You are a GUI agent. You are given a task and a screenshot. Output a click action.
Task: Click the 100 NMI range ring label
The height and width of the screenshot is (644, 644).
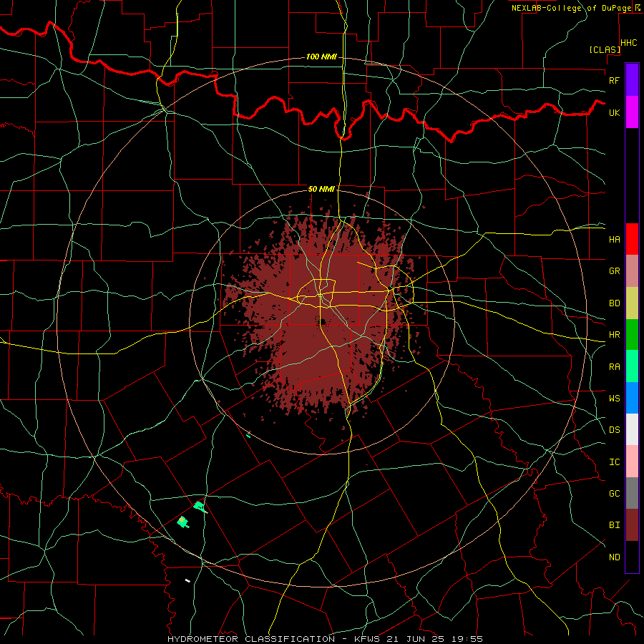tap(321, 57)
